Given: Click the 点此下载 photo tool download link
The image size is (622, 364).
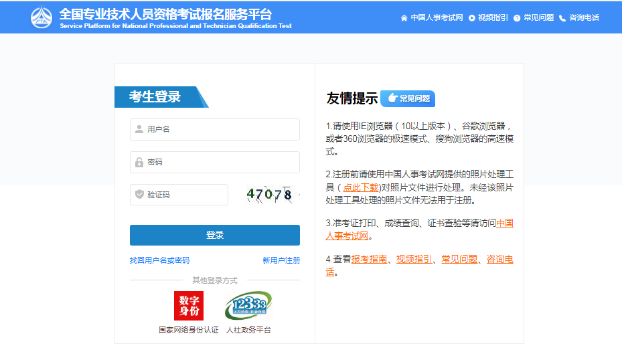Looking at the screenshot, I should click(361, 187).
